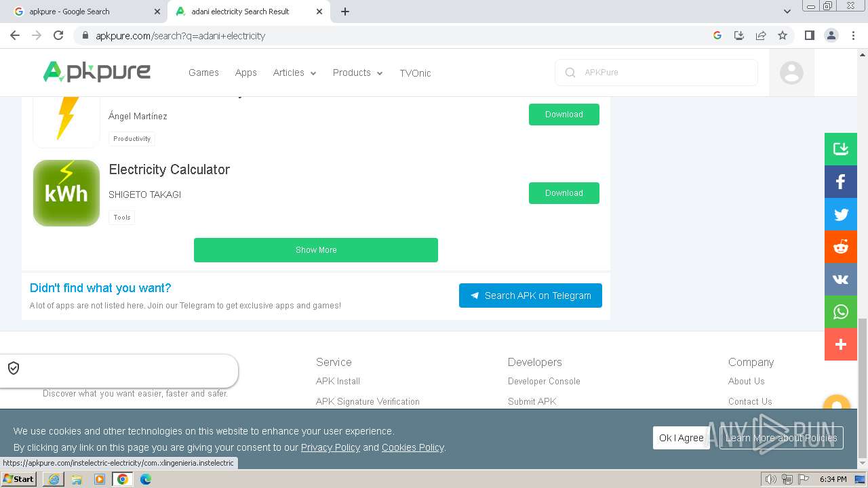This screenshot has width=868, height=488.
Task: Share the page on VK
Action: click(841, 279)
